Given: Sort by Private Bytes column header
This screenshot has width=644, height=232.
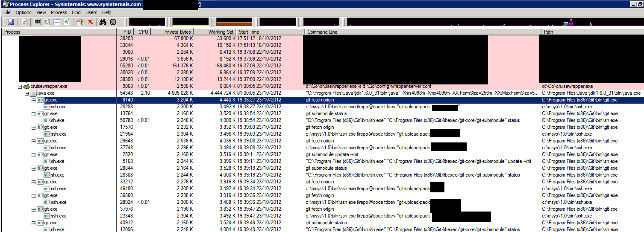Looking at the screenshot, I should pyautogui.click(x=172, y=32).
